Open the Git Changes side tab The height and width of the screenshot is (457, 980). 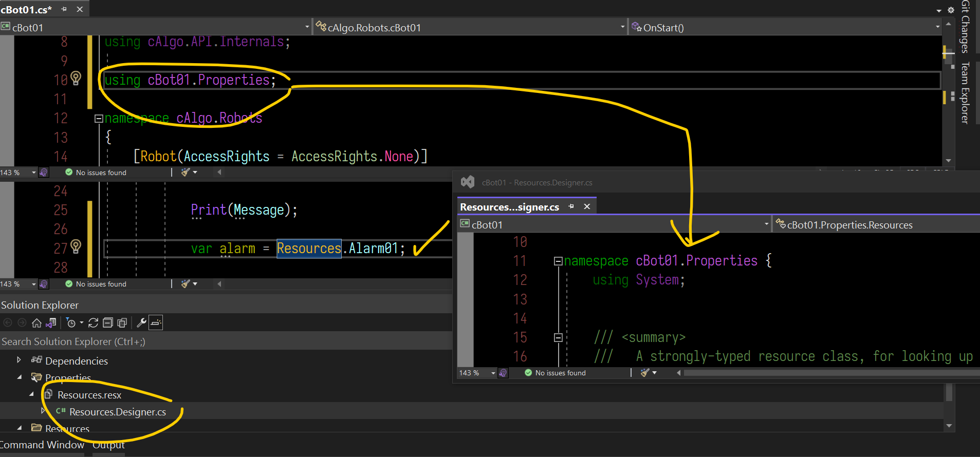[x=965, y=27]
